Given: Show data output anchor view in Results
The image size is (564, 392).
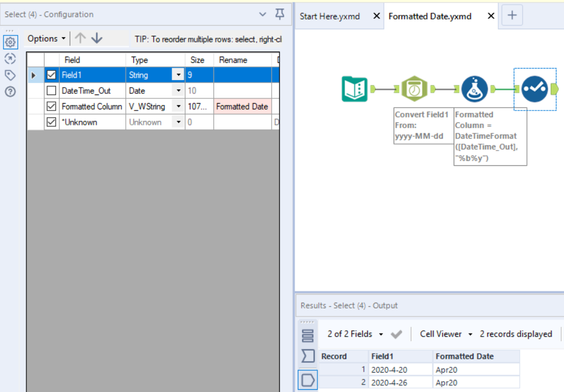Looking at the screenshot, I should pyautogui.click(x=308, y=380).
